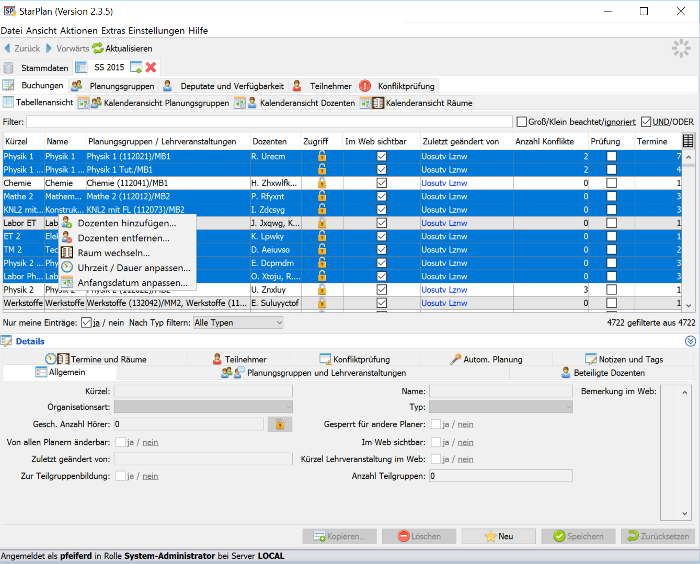Collapse the Details panel with the chevron icon
The height and width of the screenshot is (564, 700).
tap(690, 341)
